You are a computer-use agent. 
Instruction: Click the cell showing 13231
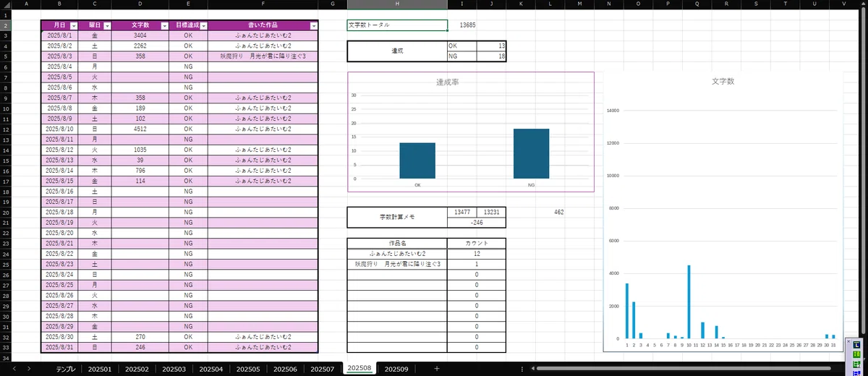click(491, 212)
